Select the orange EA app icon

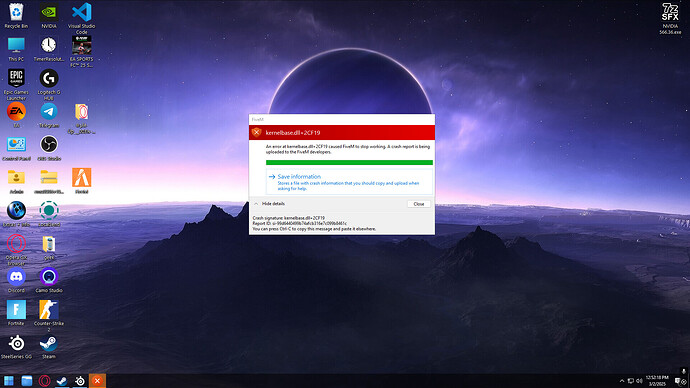point(16,115)
